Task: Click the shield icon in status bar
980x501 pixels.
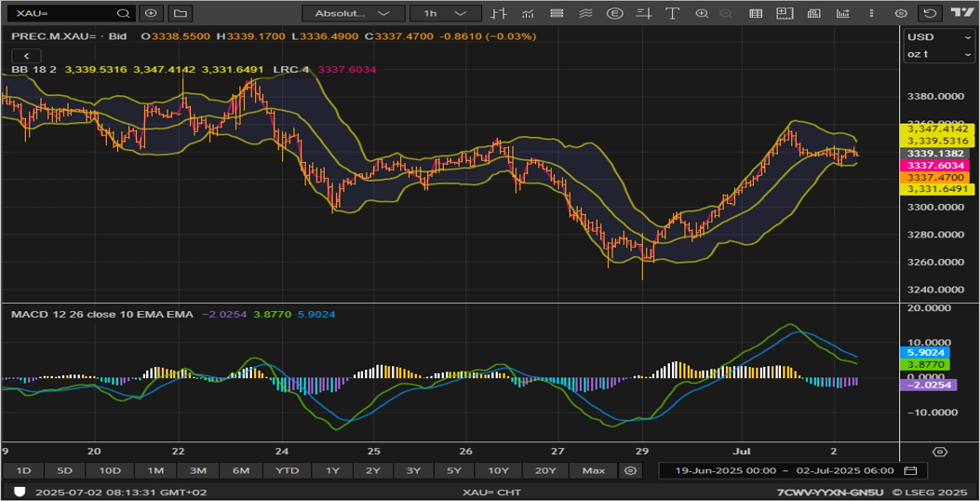Action: click(20, 493)
